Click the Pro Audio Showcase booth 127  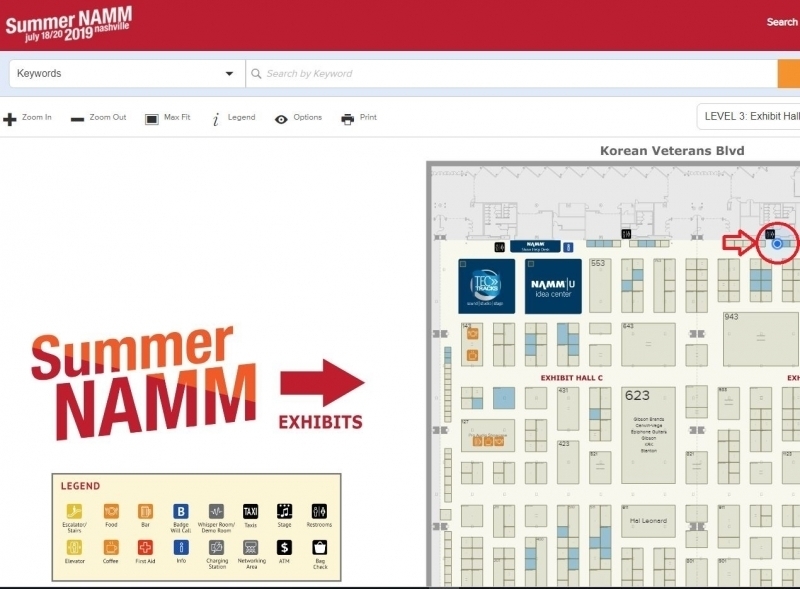click(488, 436)
